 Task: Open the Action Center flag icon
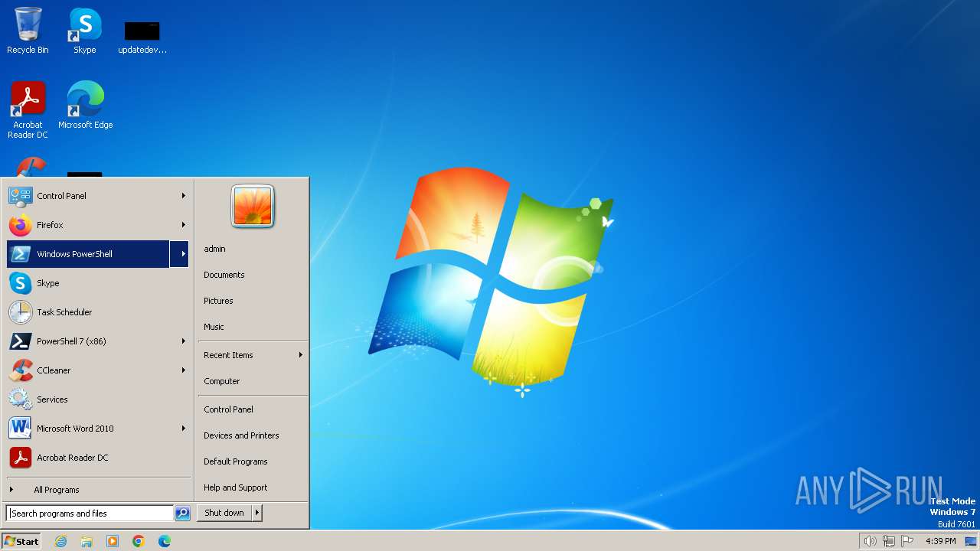tap(907, 541)
